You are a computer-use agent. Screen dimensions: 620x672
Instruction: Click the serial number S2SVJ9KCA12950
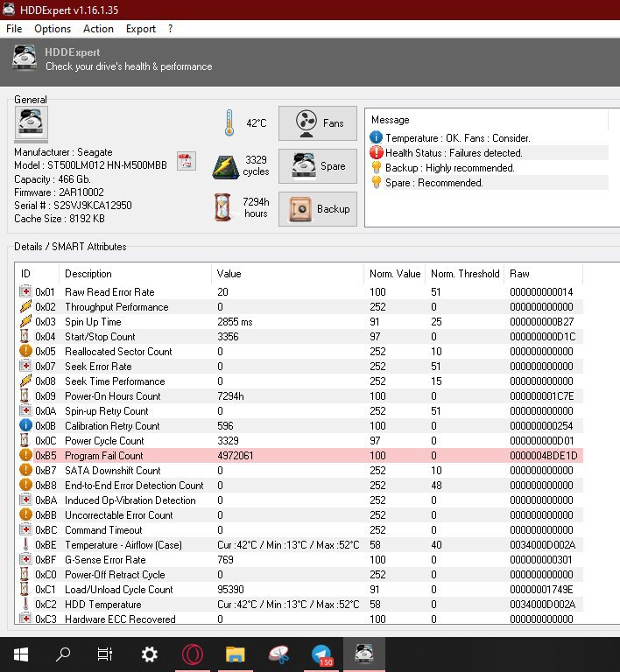point(92,206)
